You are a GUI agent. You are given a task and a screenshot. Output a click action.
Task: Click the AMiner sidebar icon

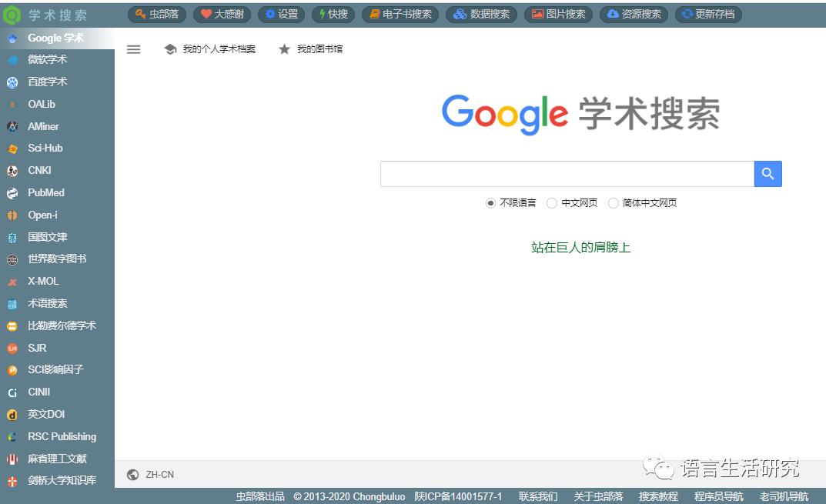coord(12,127)
